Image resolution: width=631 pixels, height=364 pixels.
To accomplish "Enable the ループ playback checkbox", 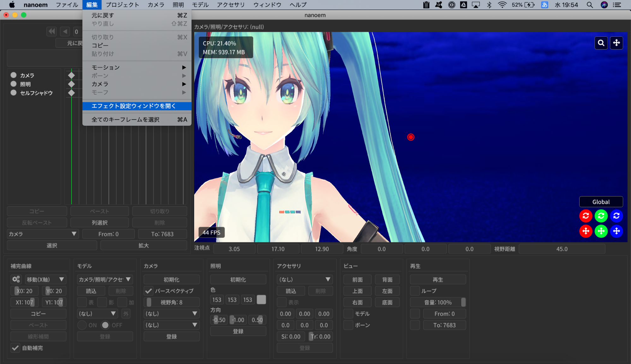I will coord(415,291).
